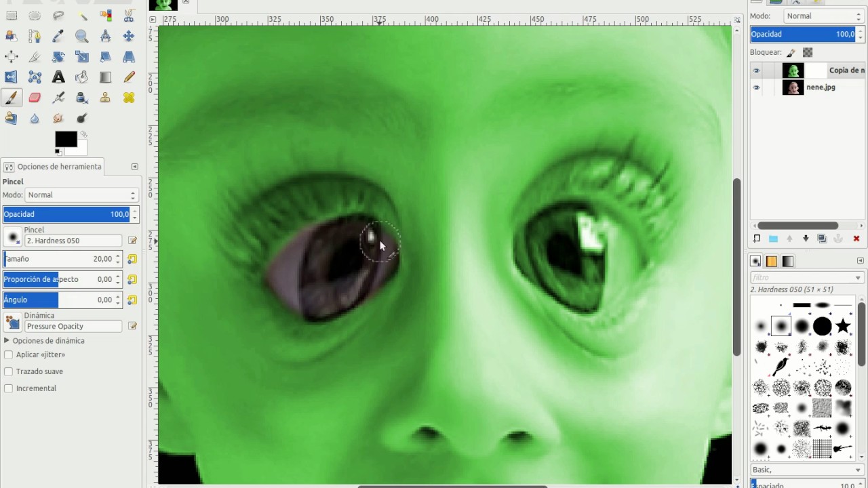Select the Text tool
Screen dimensions: 868x488
tap(58, 77)
